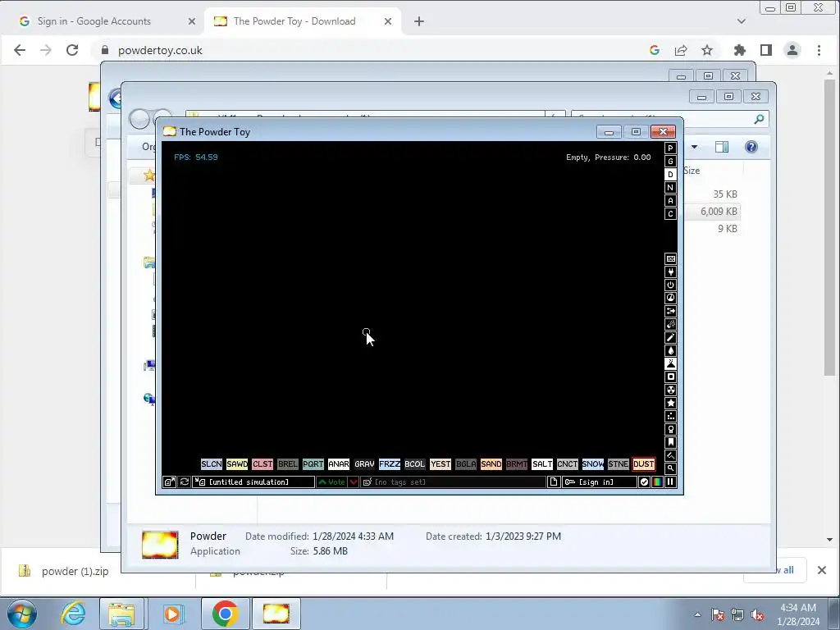Click the [untitled simulation] save button

[253, 482]
